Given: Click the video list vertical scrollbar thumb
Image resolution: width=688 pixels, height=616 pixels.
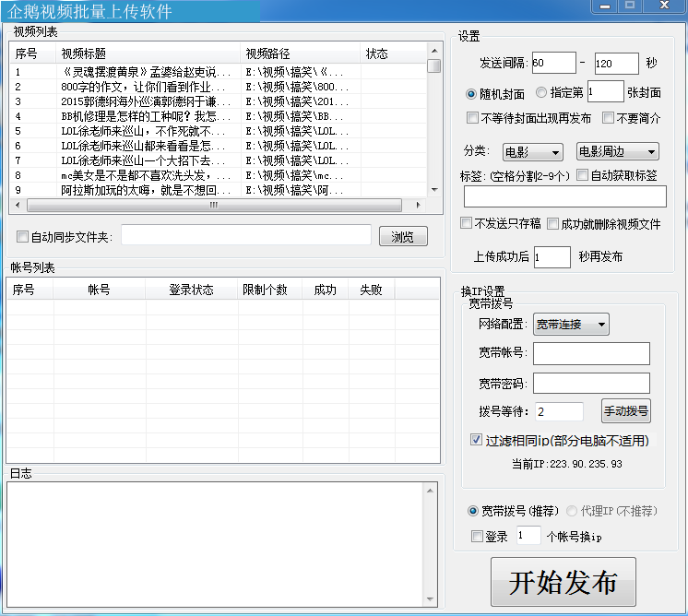Looking at the screenshot, I should click(434, 65).
